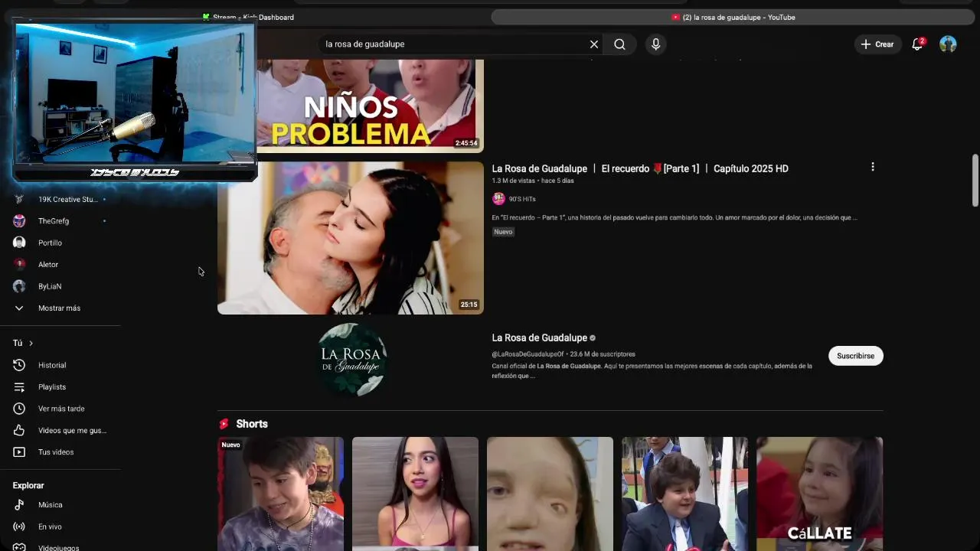980x551 pixels.
Task: Open three-dot menu for El recuerdo video
Action: (x=872, y=167)
